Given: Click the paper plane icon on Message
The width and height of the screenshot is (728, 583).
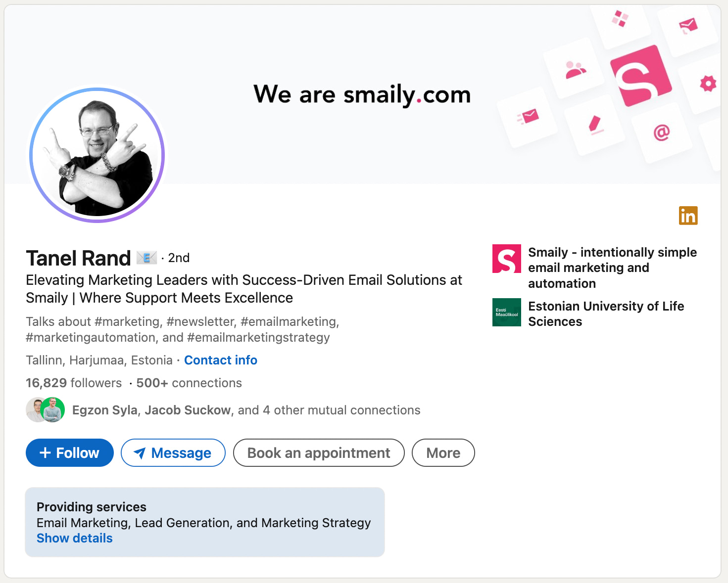Looking at the screenshot, I should click(140, 453).
